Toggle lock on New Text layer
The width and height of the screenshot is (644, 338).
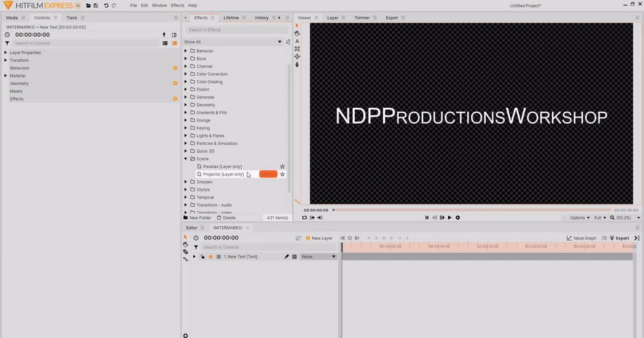(x=202, y=256)
